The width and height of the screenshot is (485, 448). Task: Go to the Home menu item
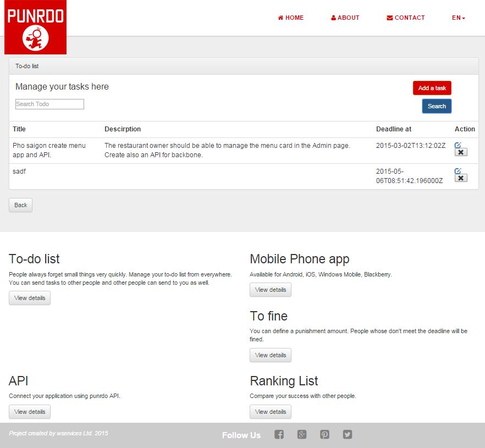pos(291,18)
